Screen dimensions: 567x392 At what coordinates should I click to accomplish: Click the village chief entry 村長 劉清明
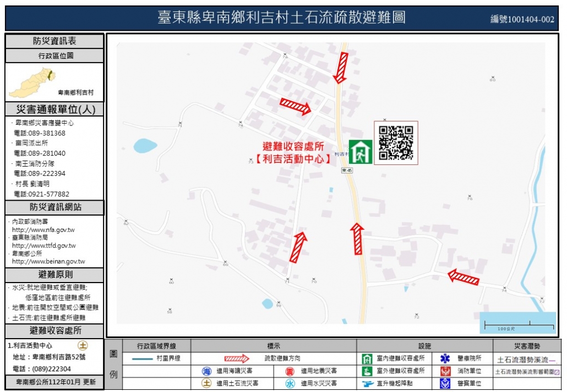coord(32,184)
